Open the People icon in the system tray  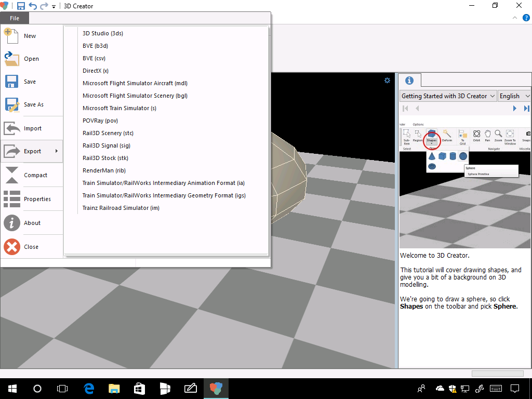[x=421, y=389]
